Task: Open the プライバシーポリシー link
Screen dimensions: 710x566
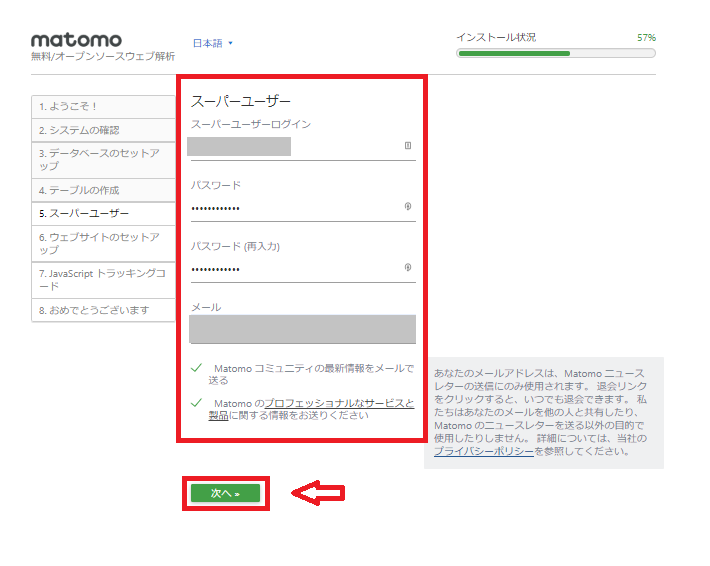Action: tap(484, 451)
